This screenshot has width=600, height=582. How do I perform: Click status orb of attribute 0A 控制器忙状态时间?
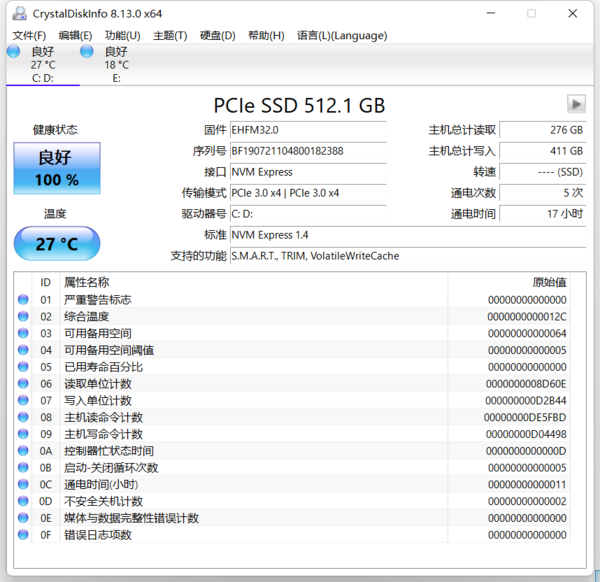pyautogui.click(x=23, y=451)
